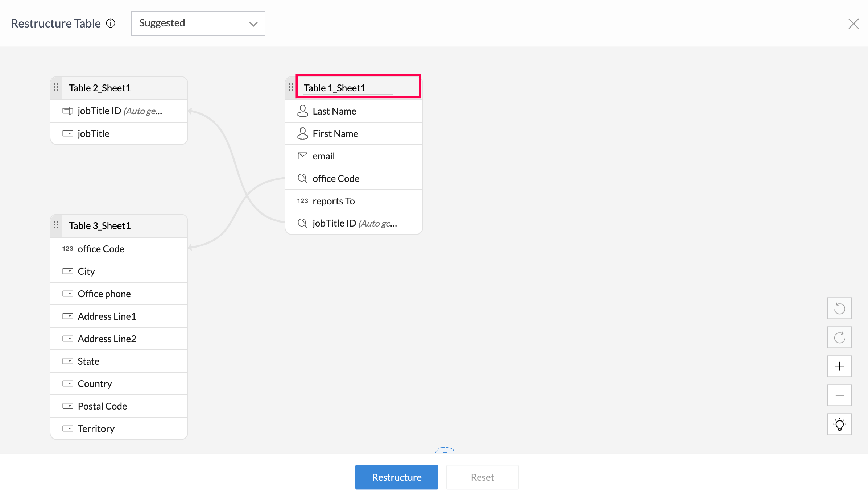Select the email field in Table 1_Sheet1

pyautogui.click(x=354, y=156)
